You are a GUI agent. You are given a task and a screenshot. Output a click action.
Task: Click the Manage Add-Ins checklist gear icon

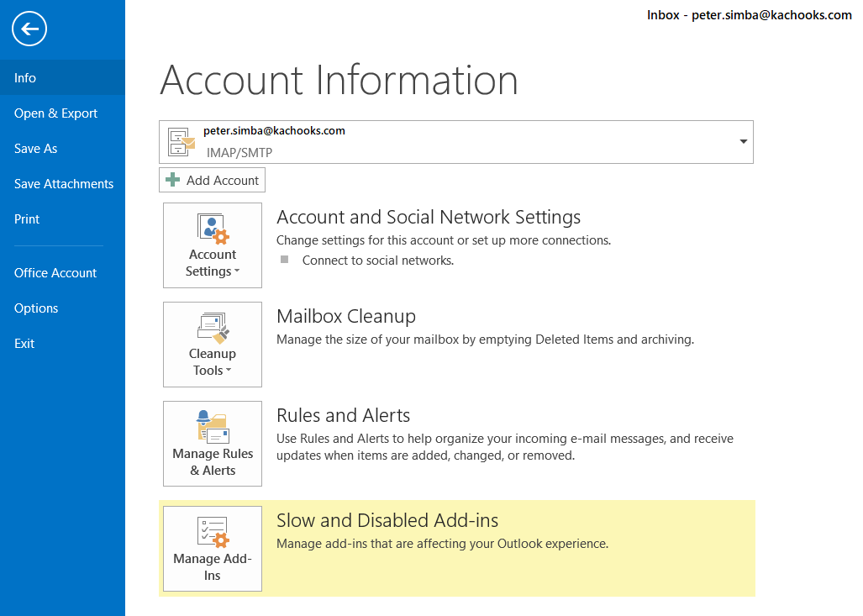213,532
